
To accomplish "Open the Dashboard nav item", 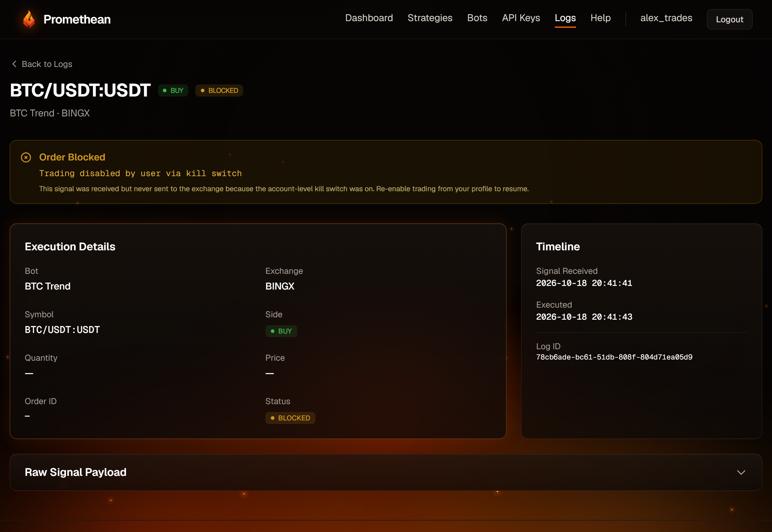I will (x=369, y=18).
